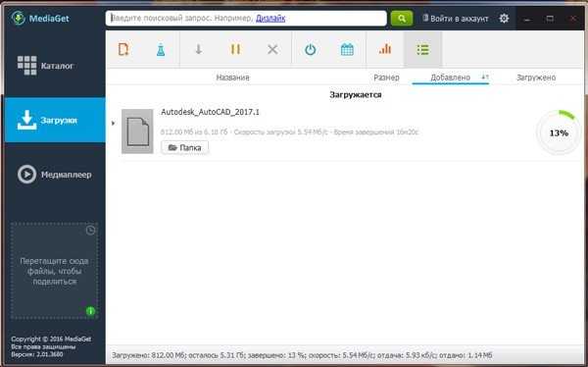
Task: Open the flask test icon in toolbar
Action: point(161,49)
